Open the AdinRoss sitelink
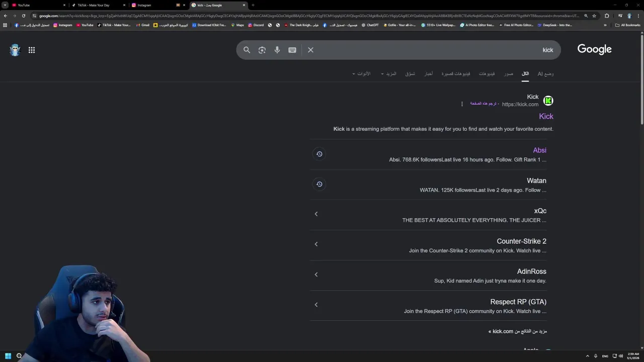 pyautogui.click(x=531, y=271)
